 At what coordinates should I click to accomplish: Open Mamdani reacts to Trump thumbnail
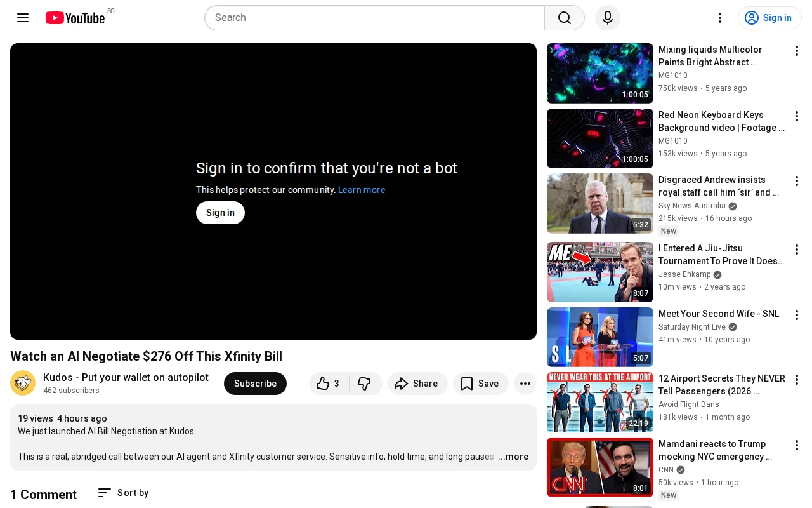pos(600,467)
